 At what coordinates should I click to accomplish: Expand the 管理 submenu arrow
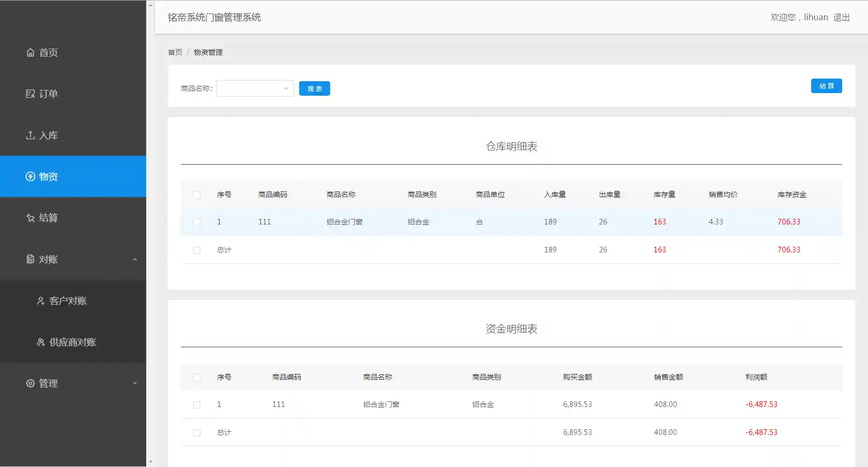(135, 383)
